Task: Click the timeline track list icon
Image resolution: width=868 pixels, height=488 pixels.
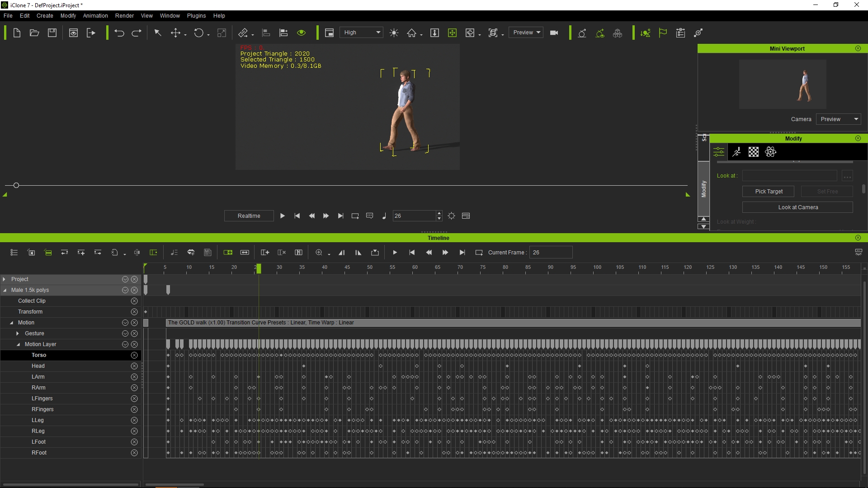Action: pyautogui.click(x=14, y=253)
